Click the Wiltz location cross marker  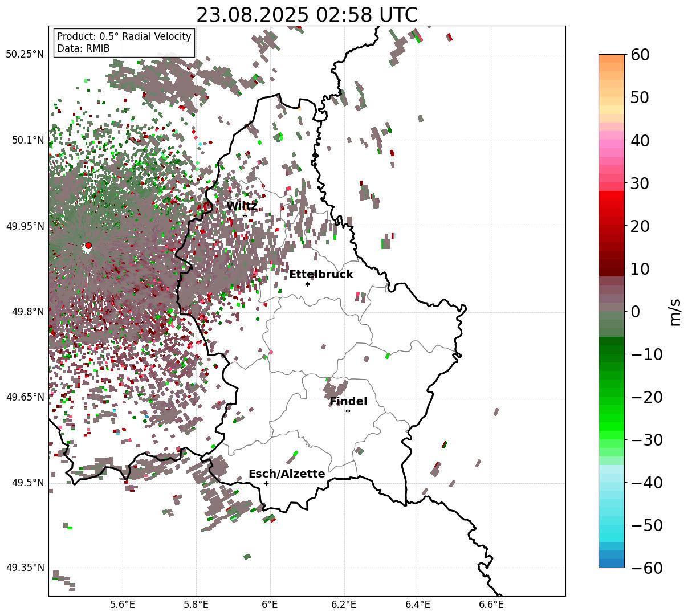(245, 215)
